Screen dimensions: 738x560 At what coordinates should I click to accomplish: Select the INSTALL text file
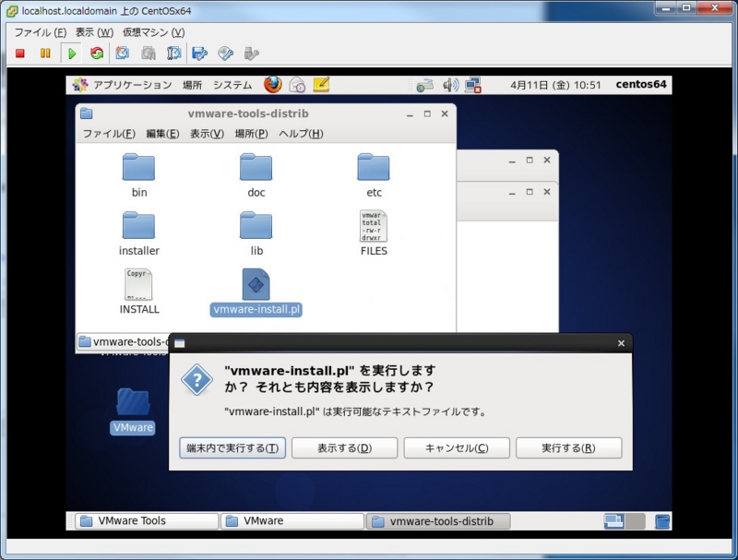click(x=139, y=292)
